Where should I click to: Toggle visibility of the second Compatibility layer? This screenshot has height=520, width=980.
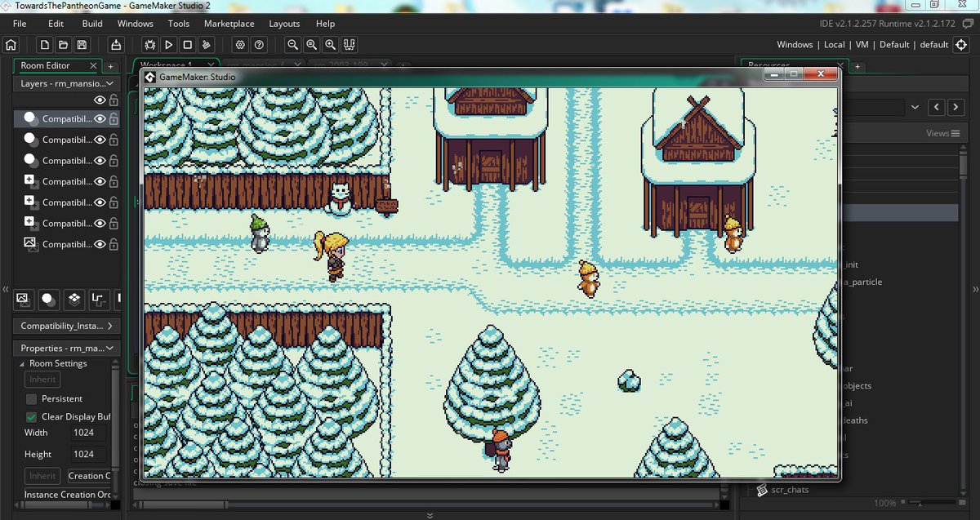click(x=100, y=140)
